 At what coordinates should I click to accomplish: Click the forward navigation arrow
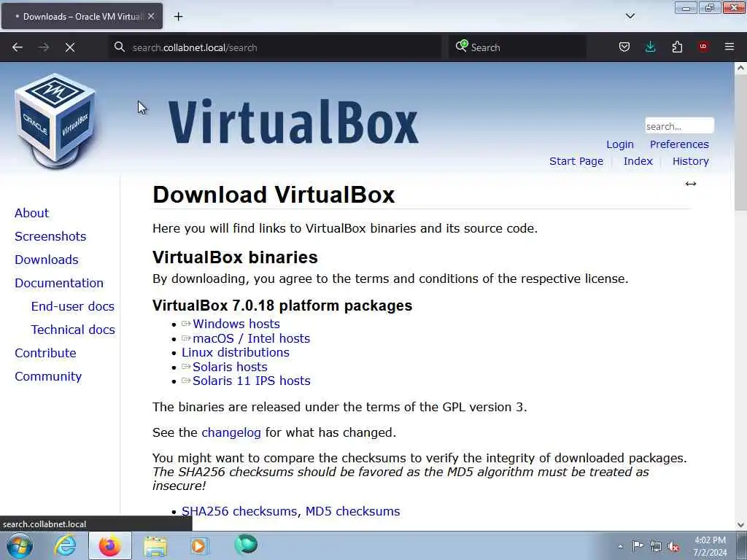(44, 47)
